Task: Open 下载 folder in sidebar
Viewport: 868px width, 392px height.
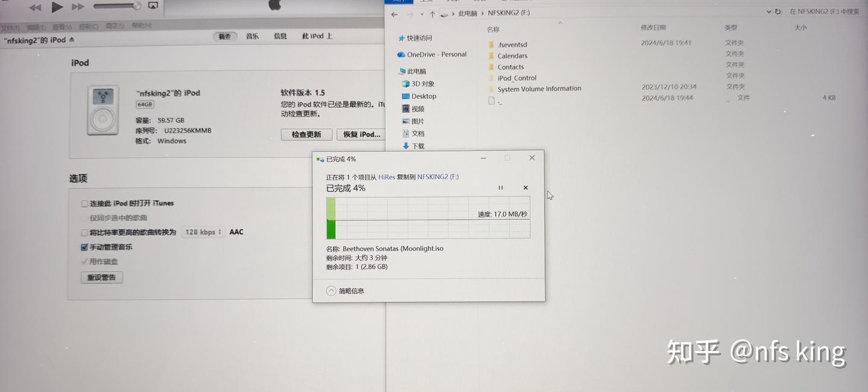Action: [x=413, y=146]
